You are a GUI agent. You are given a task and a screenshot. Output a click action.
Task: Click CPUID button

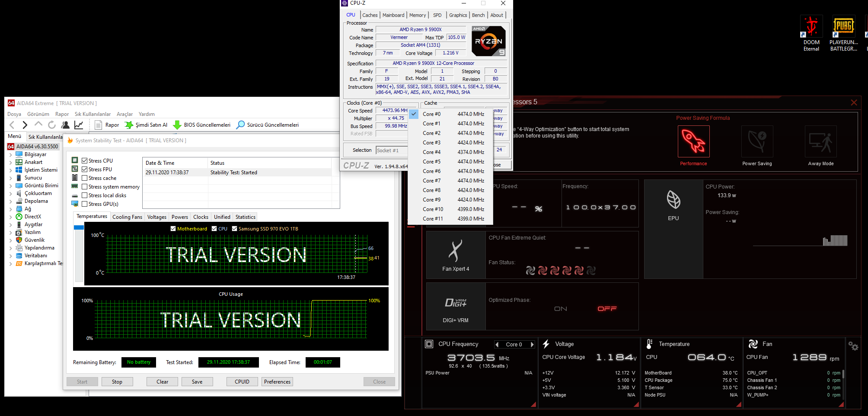click(x=242, y=382)
